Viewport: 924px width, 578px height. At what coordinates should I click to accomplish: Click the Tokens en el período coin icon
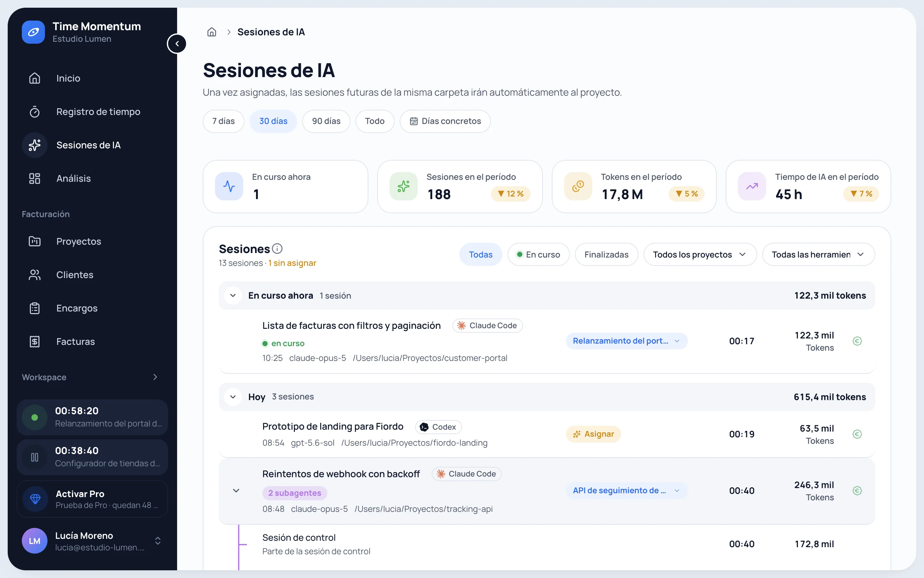coord(578,187)
